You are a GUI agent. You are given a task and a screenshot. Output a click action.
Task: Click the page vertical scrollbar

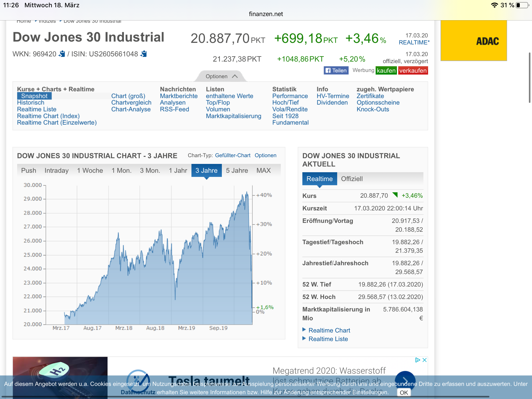pyautogui.click(x=530, y=77)
